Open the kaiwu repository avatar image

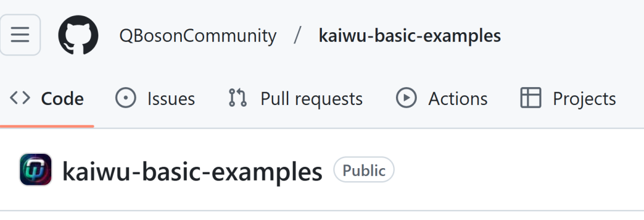tap(36, 169)
